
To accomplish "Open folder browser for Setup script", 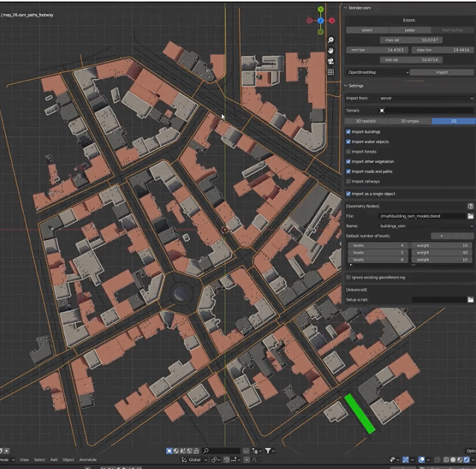I will point(471,300).
